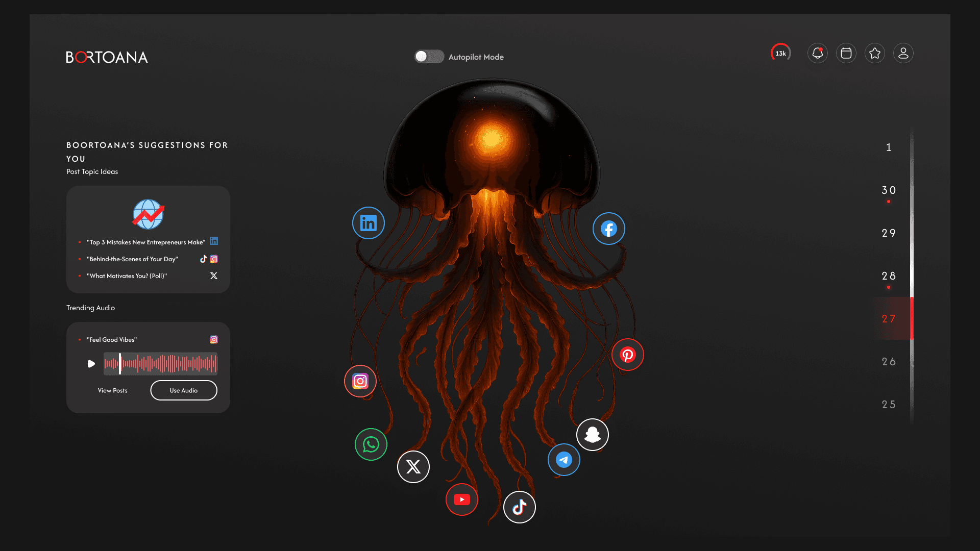Toggle Autopilot Mode switch
This screenshot has width=980, height=551.
(x=429, y=57)
